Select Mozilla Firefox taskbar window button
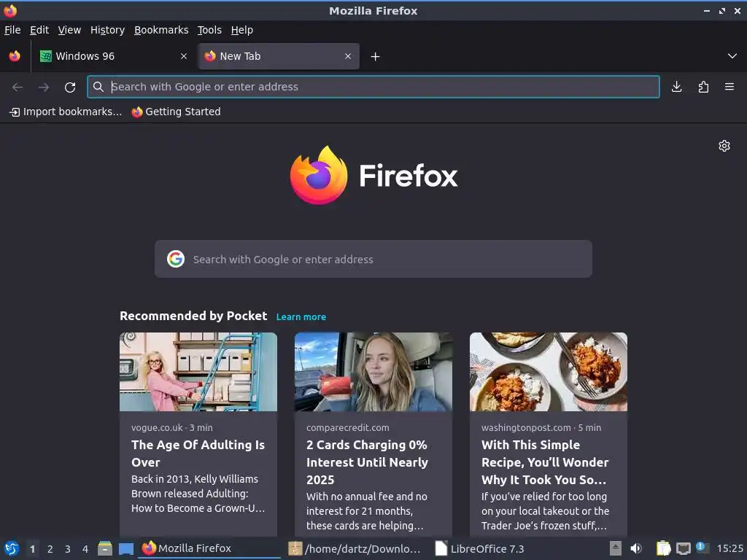The image size is (747, 560). click(209, 548)
